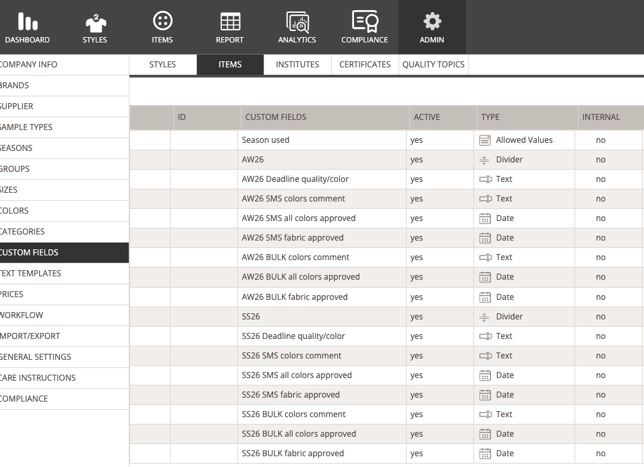Image resolution: width=644 pixels, height=467 pixels.
Task: Open Brands in sidebar
Action: click(64, 85)
